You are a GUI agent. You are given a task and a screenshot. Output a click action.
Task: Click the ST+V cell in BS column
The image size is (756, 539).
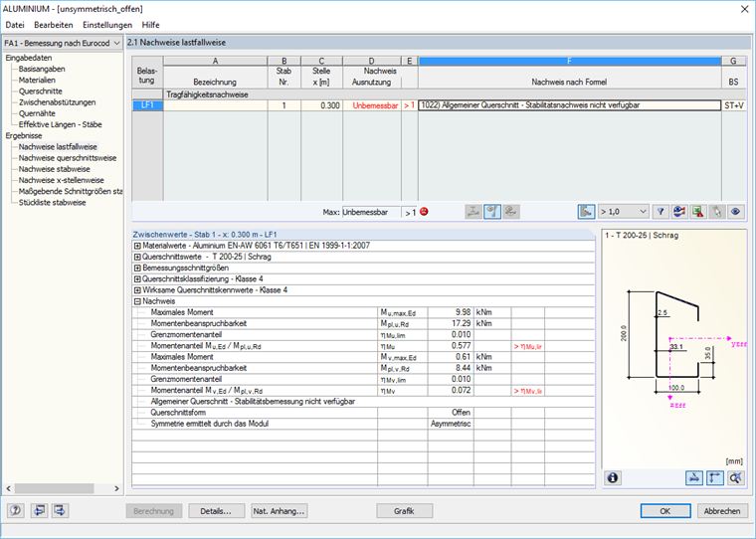tap(733, 105)
